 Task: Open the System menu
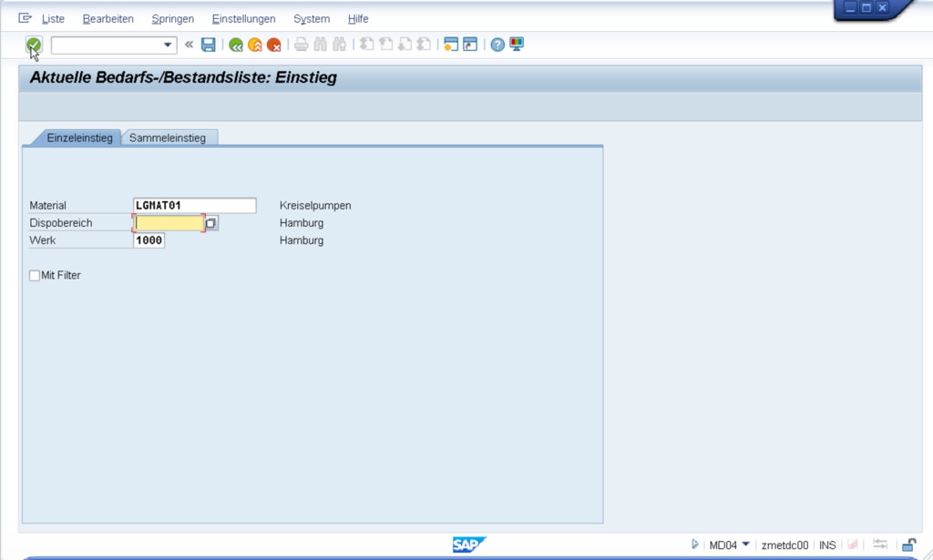312,19
